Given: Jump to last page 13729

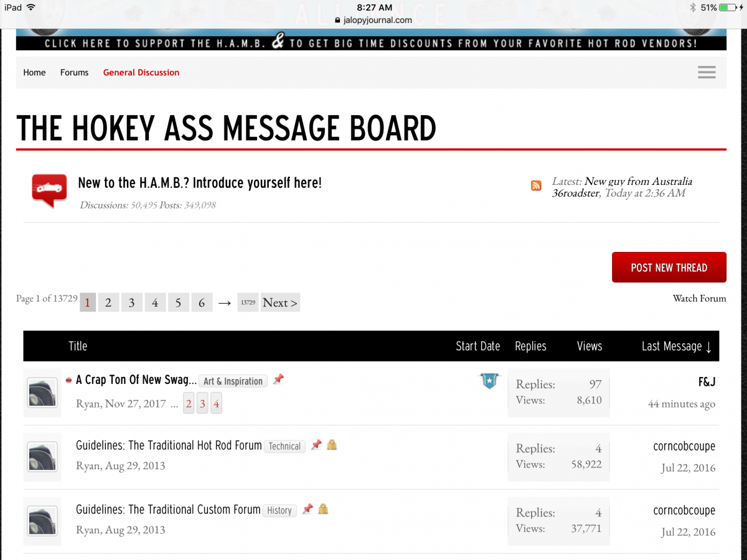Looking at the screenshot, I should coord(248,302).
